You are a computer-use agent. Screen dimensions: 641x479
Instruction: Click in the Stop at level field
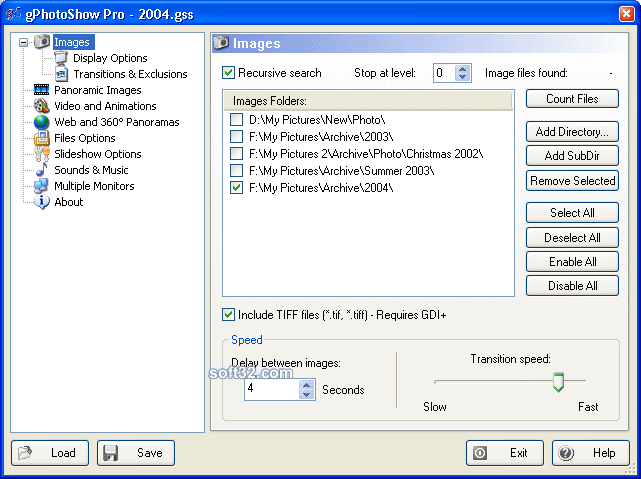445,73
